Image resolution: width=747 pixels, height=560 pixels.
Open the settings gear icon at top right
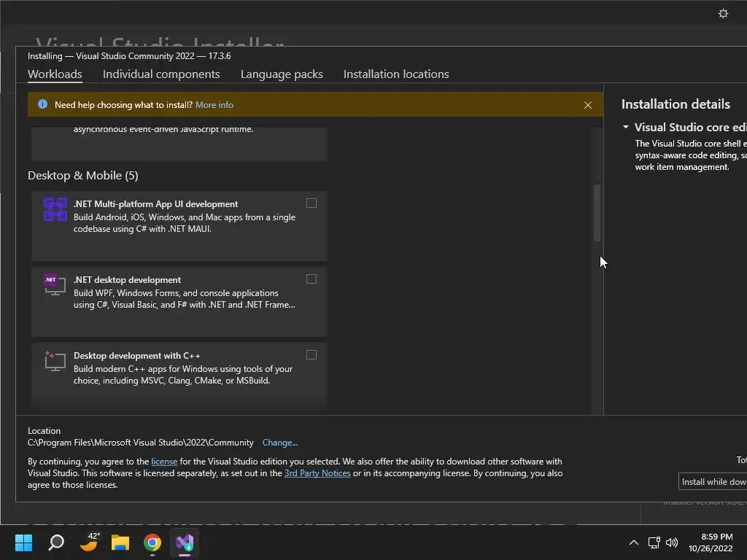pos(723,13)
